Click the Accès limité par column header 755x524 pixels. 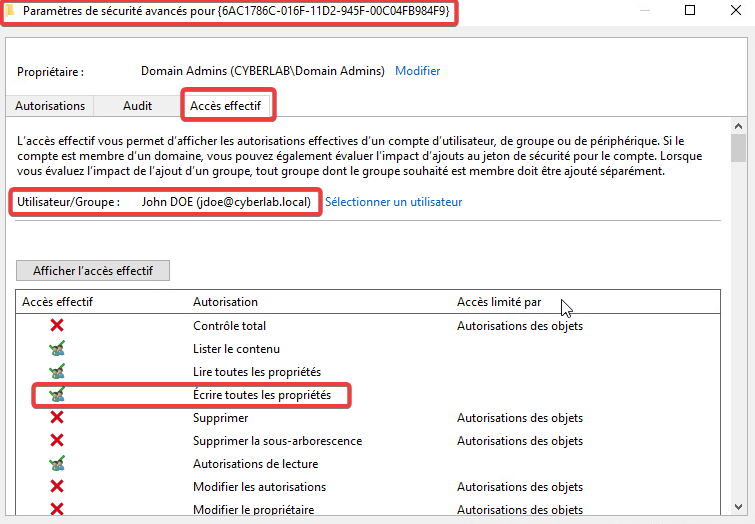click(x=498, y=302)
